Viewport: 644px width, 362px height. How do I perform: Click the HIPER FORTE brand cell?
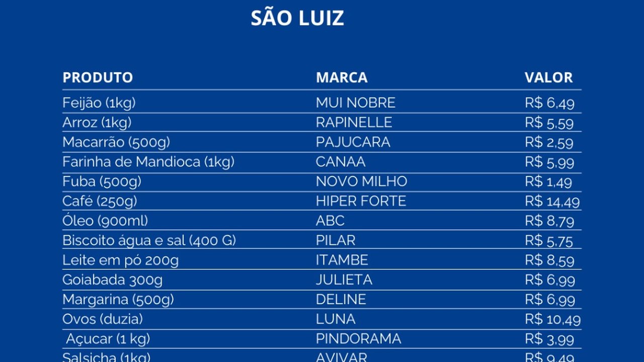click(361, 201)
